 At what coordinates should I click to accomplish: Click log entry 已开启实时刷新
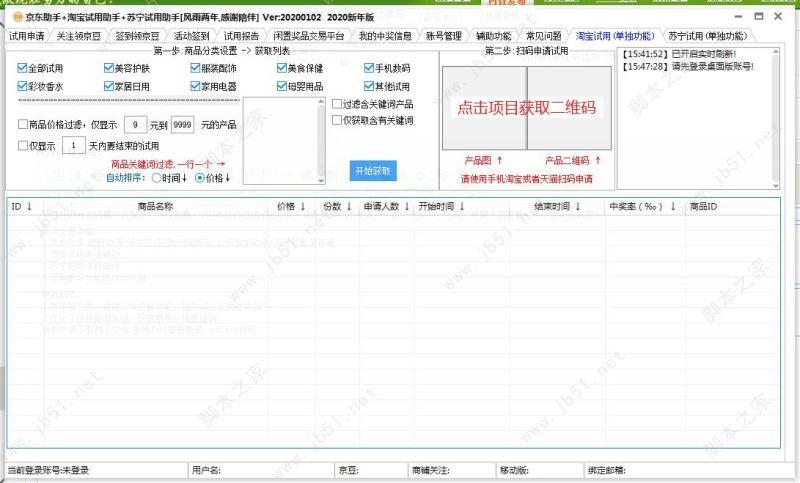pyautogui.click(x=679, y=54)
